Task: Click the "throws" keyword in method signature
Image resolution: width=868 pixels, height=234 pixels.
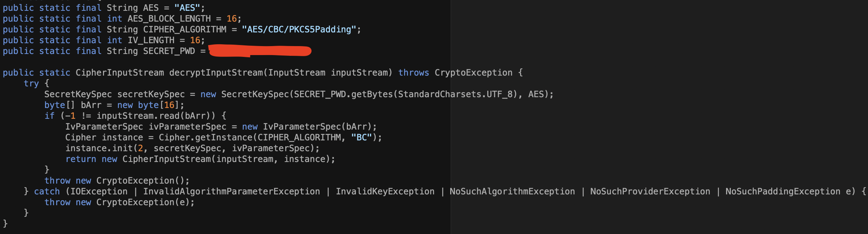Action: pyautogui.click(x=413, y=73)
